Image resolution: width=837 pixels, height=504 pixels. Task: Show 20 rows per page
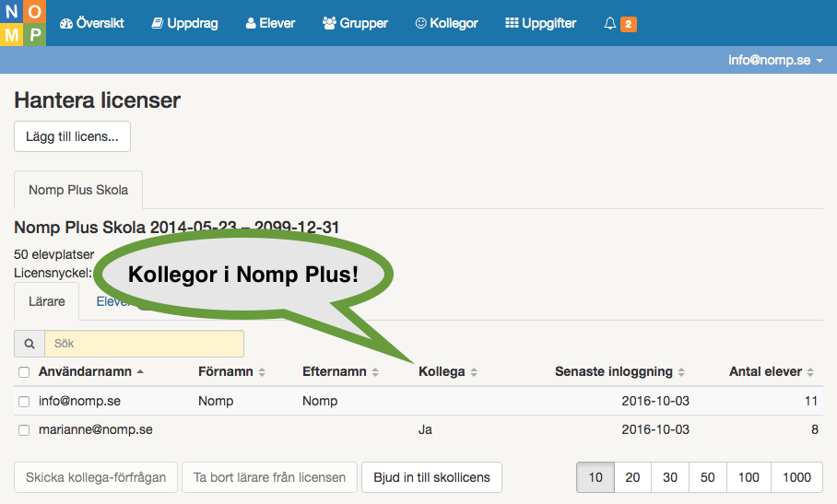[632, 477]
